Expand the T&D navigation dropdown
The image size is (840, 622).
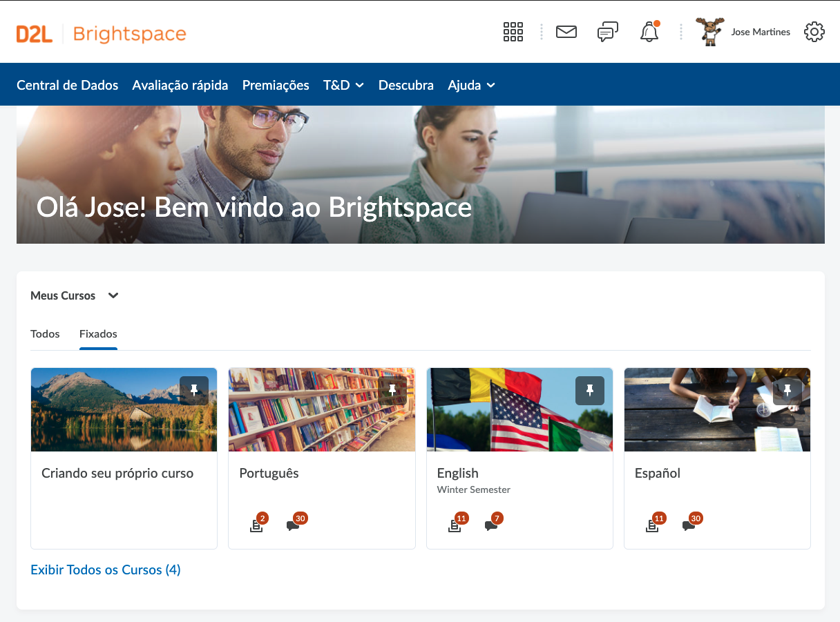tap(343, 85)
